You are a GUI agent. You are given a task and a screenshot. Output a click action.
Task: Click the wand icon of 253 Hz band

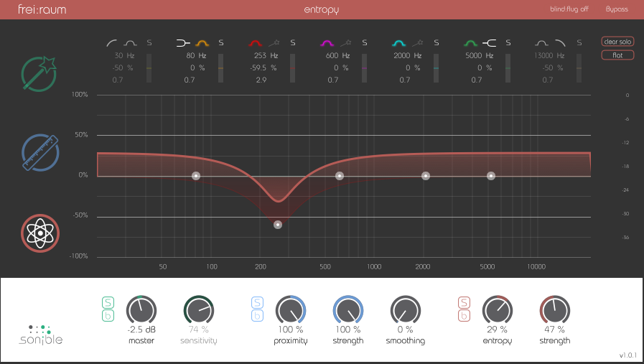point(274,43)
